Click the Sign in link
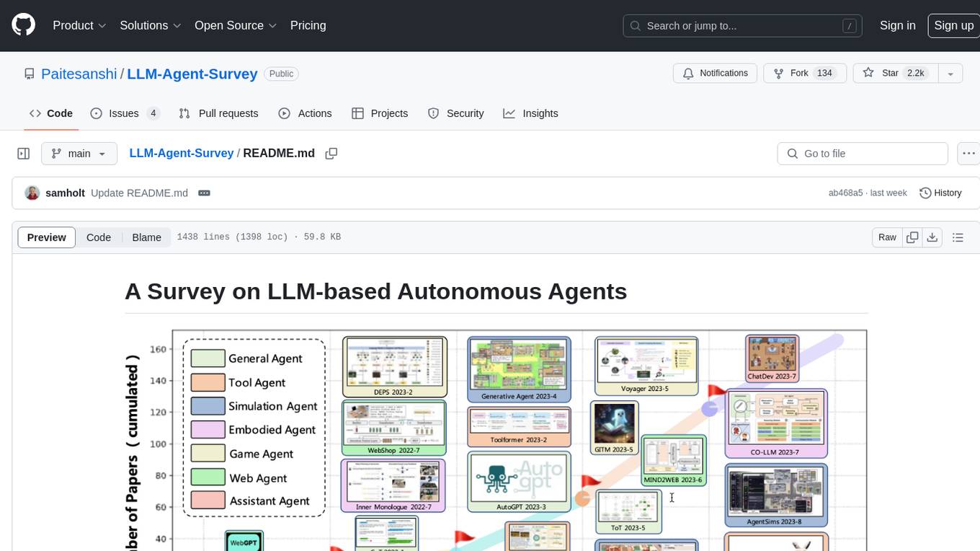Image resolution: width=980 pixels, height=551 pixels. pyautogui.click(x=898, y=25)
